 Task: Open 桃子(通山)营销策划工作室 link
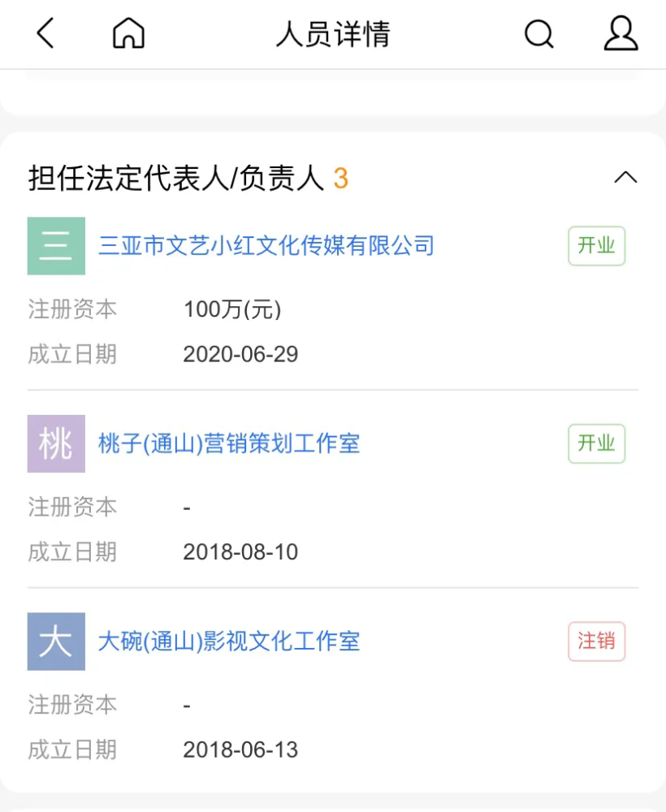click(x=229, y=443)
